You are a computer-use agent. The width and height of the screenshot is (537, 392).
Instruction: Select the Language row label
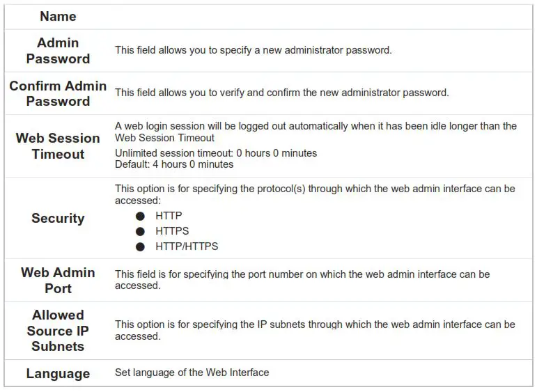58,373
